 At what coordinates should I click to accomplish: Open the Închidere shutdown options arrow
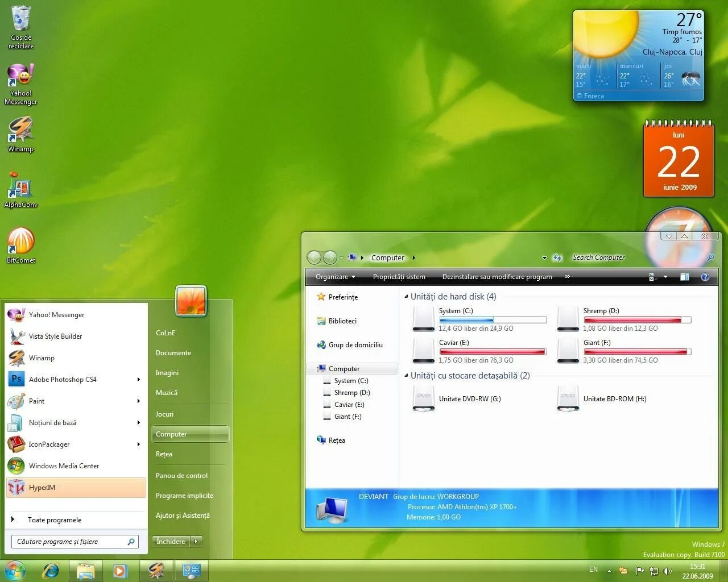(197, 542)
